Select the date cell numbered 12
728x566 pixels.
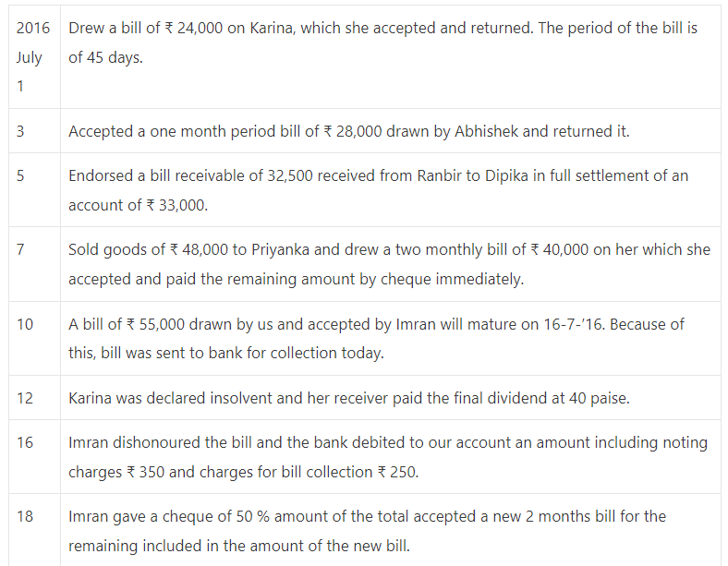point(34,398)
